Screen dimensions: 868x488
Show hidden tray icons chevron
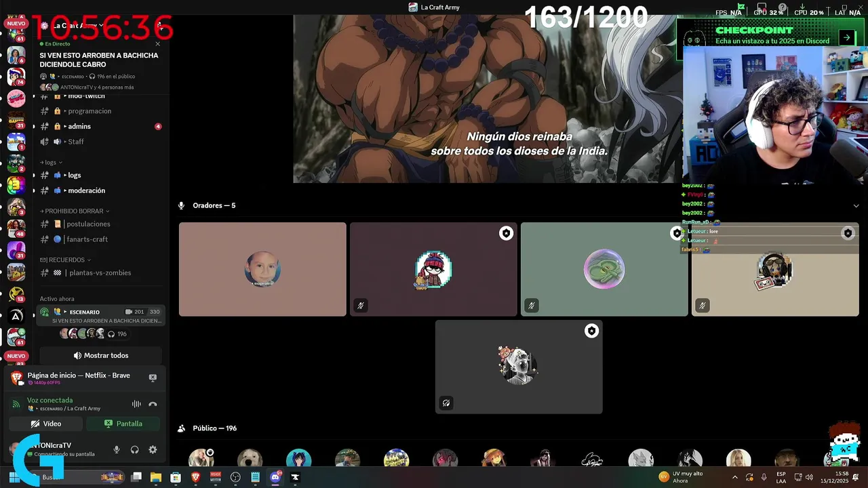point(734,477)
